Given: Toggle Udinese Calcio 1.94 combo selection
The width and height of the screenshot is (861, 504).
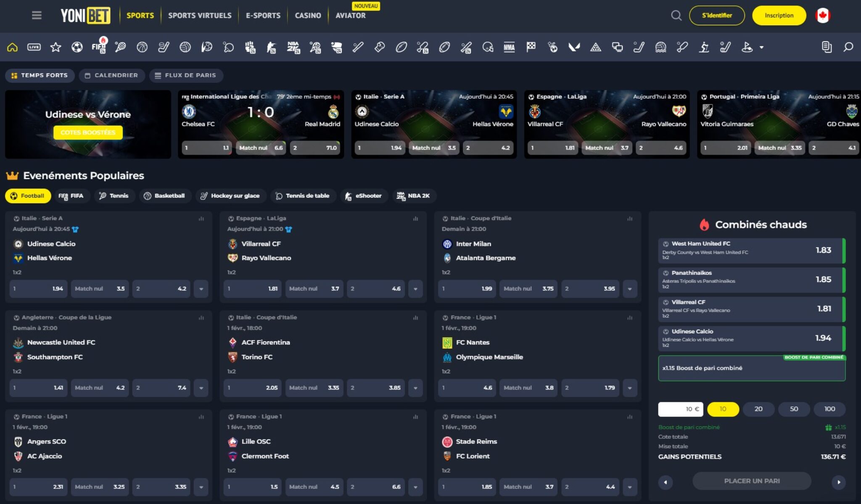Looking at the screenshot, I should point(752,338).
